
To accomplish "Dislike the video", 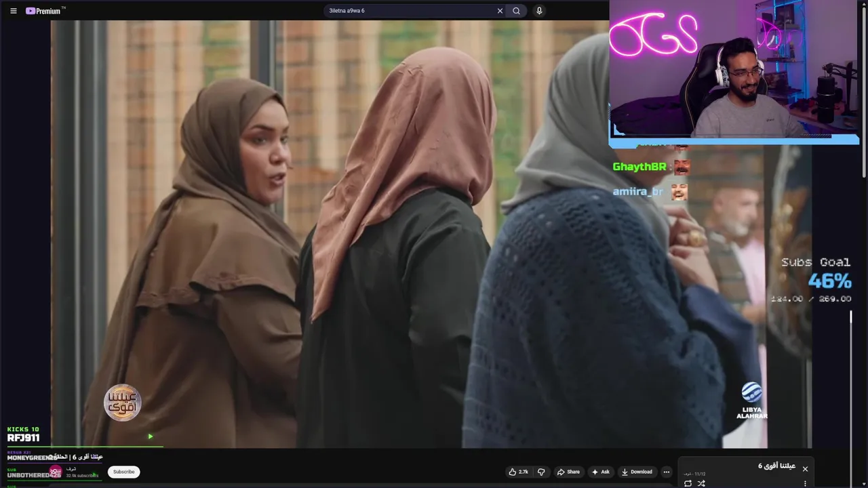I will 541,472.
